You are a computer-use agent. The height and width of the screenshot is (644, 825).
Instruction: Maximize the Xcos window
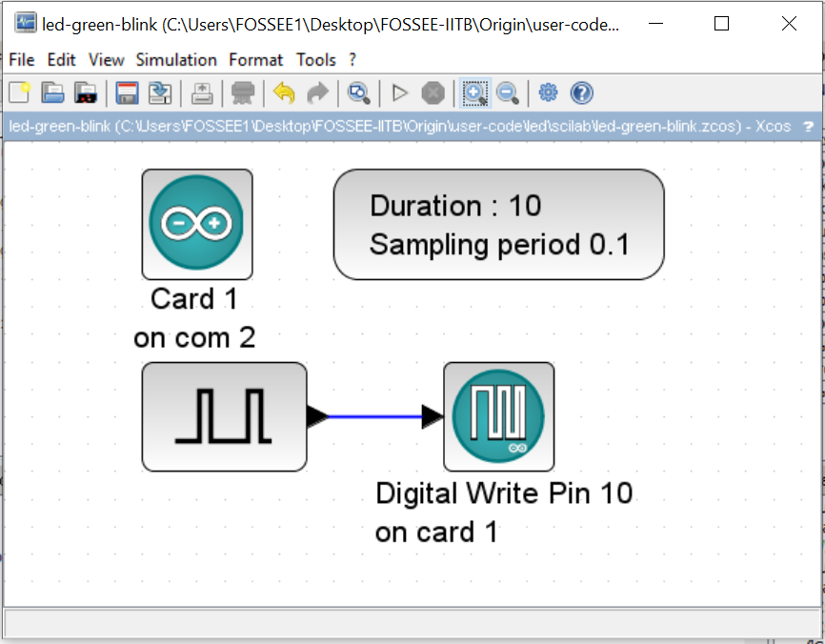(x=721, y=23)
